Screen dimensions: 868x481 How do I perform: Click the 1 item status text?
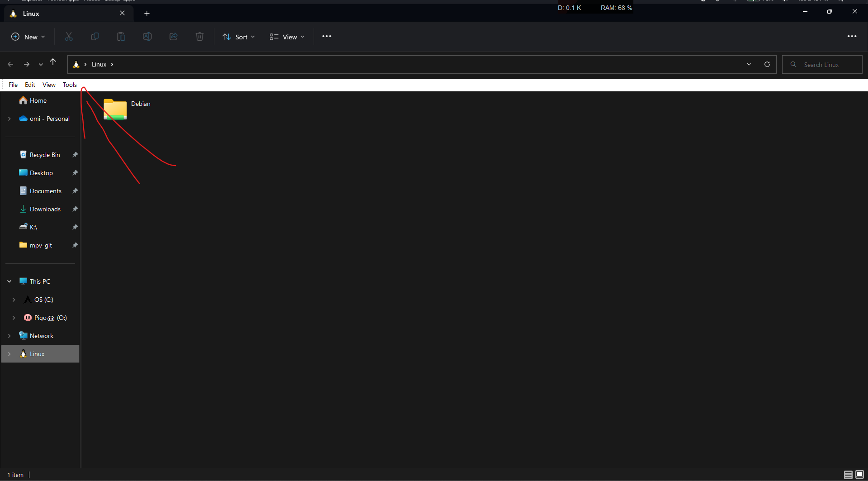click(x=15, y=475)
